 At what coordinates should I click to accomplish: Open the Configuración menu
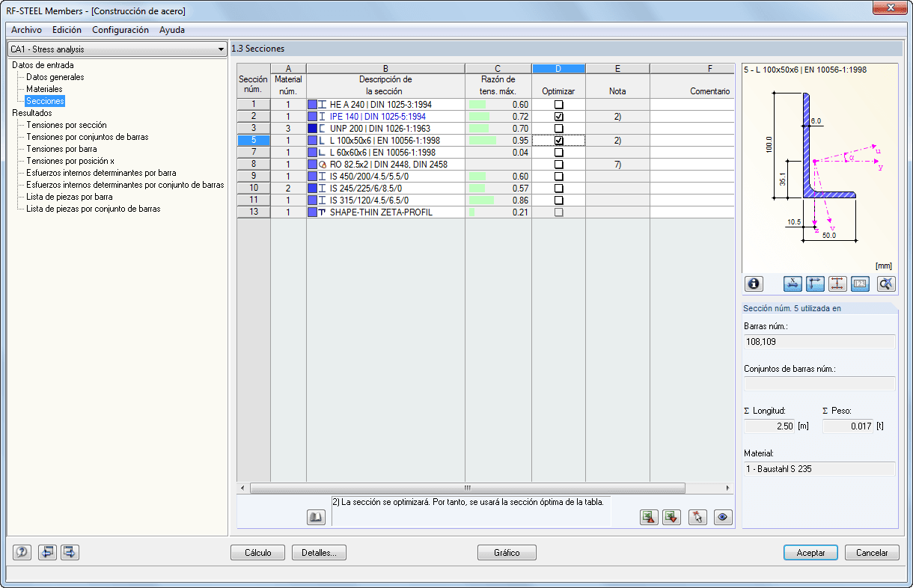tap(120, 30)
